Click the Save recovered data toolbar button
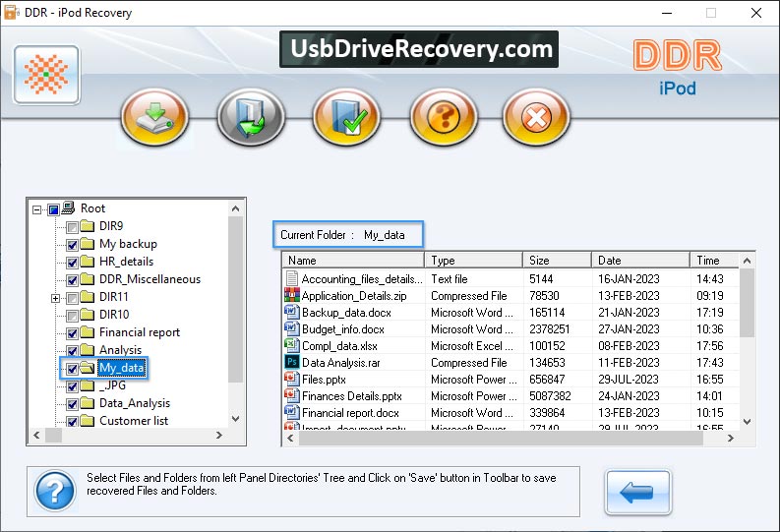 (155, 117)
